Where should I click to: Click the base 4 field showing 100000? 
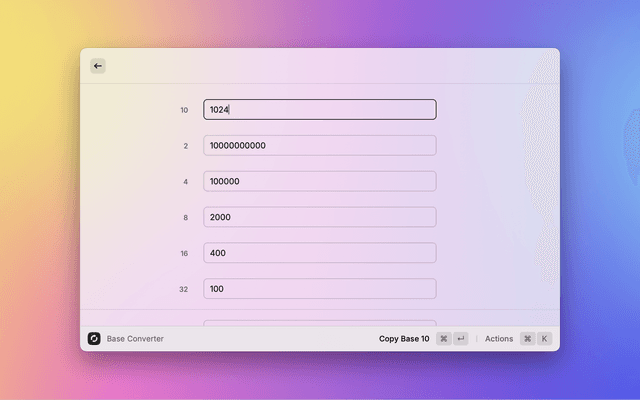click(x=320, y=182)
